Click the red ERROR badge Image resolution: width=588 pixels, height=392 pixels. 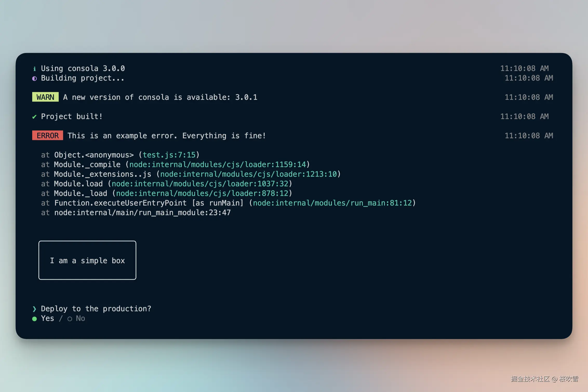click(x=48, y=135)
